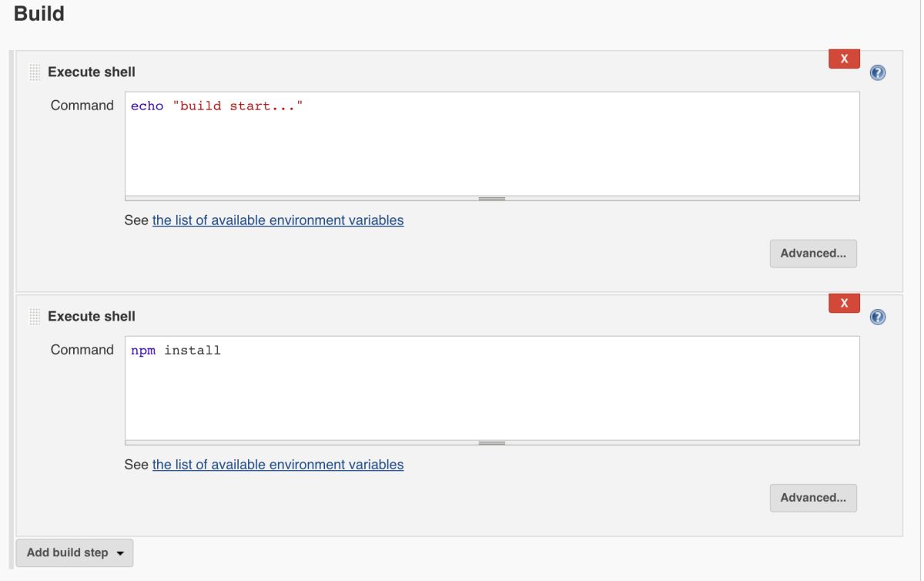Grab the drag handle of the npm install step
Image resolution: width=924 pixels, height=581 pixels.
pos(34,317)
